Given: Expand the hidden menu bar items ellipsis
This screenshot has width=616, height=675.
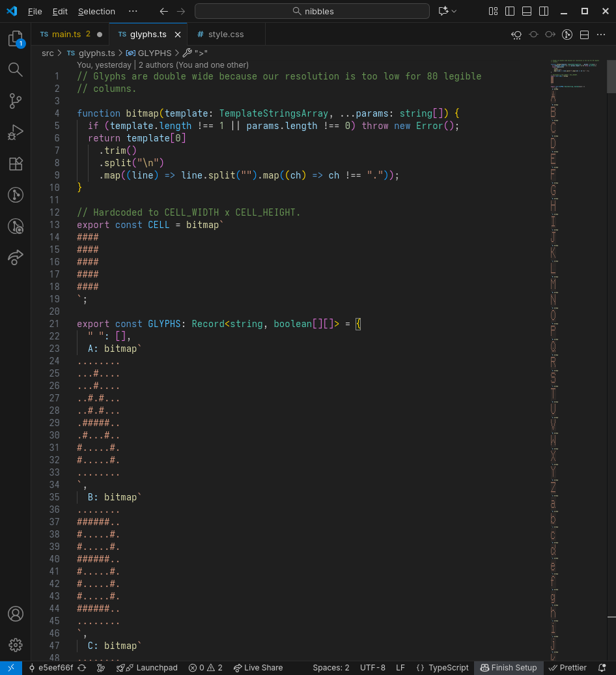Looking at the screenshot, I should pos(133,11).
